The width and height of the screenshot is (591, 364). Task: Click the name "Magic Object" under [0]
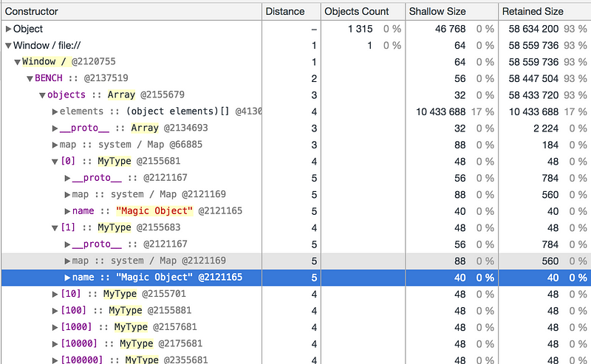(157, 211)
